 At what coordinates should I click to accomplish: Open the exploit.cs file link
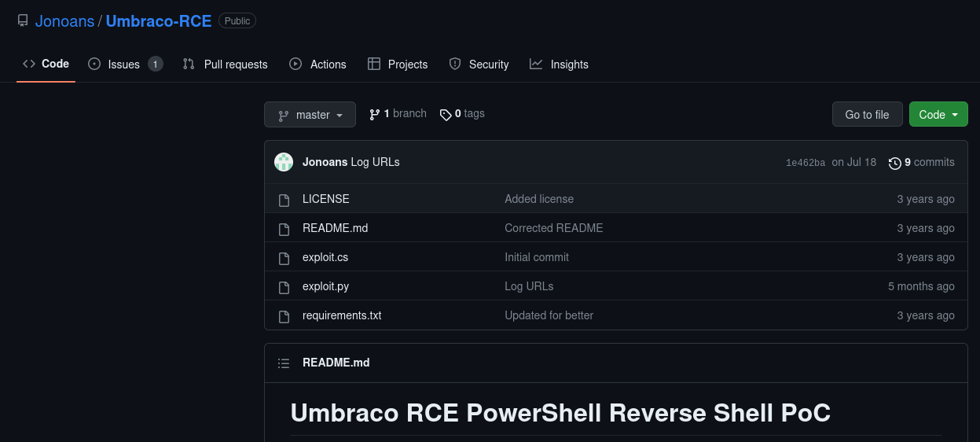tap(325, 257)
